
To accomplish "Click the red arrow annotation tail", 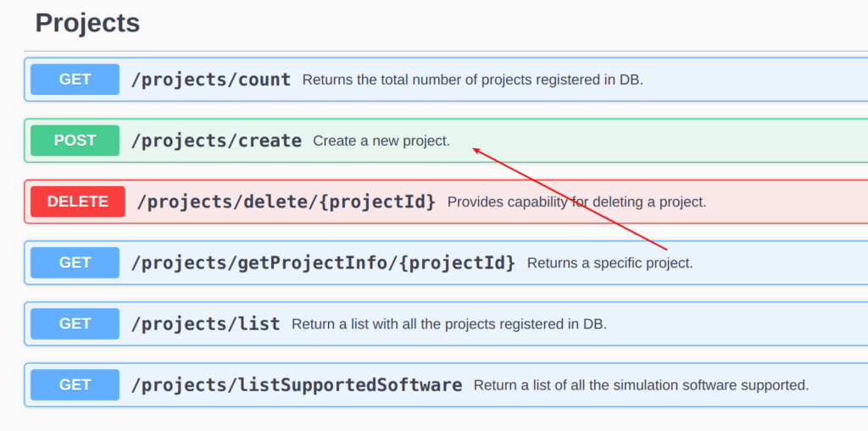I will click(x=666, y=249).
